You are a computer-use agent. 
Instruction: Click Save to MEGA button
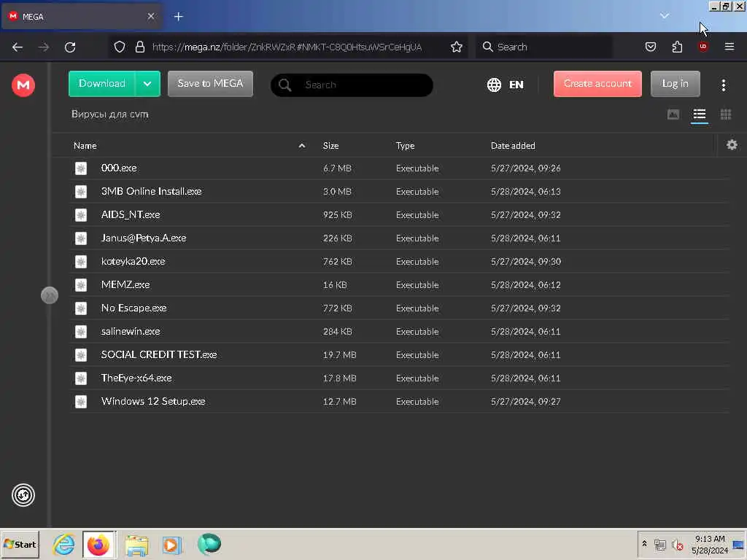click(x=210, y=84)
